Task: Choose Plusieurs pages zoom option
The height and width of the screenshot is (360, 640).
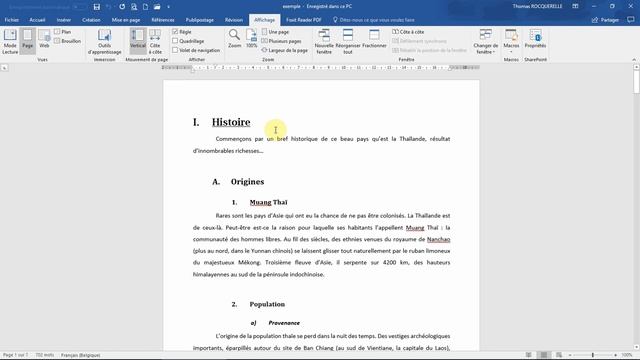Action: (281, 41)
